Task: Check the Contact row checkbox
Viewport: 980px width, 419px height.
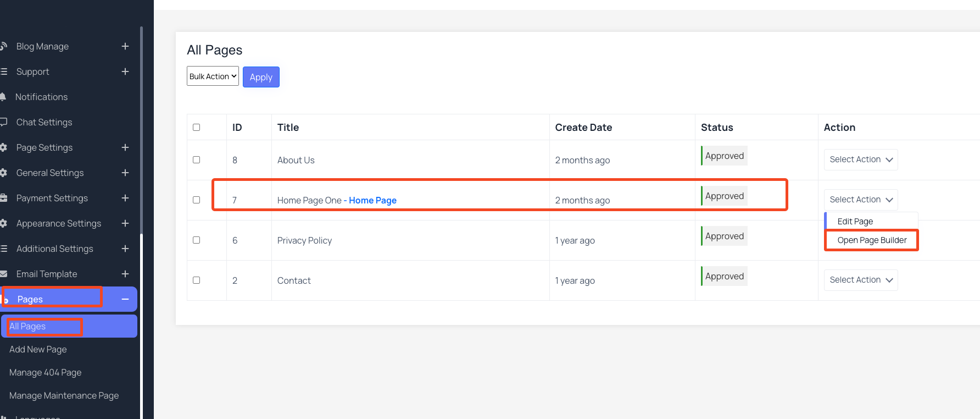Action: (196, 280)
